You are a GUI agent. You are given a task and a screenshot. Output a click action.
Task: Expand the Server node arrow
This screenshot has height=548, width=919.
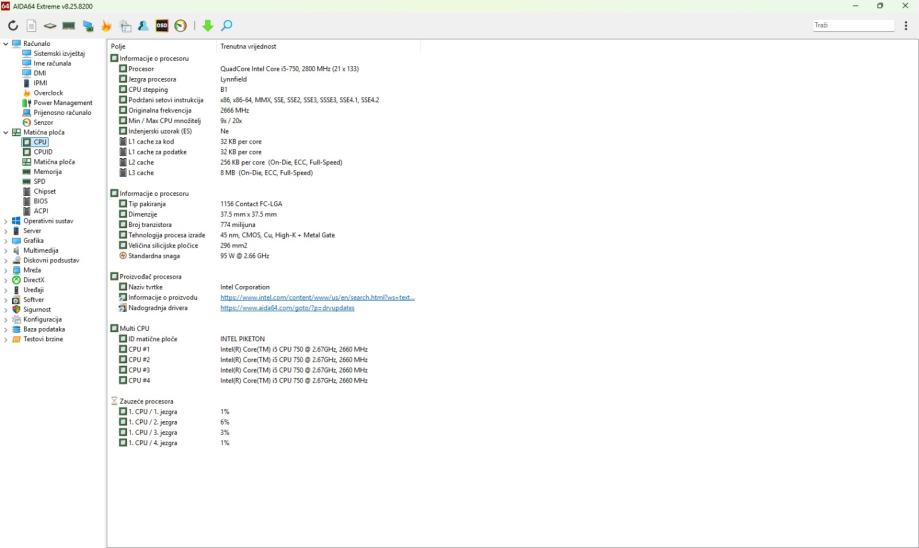pyautogui.click(x=6, y=231)
